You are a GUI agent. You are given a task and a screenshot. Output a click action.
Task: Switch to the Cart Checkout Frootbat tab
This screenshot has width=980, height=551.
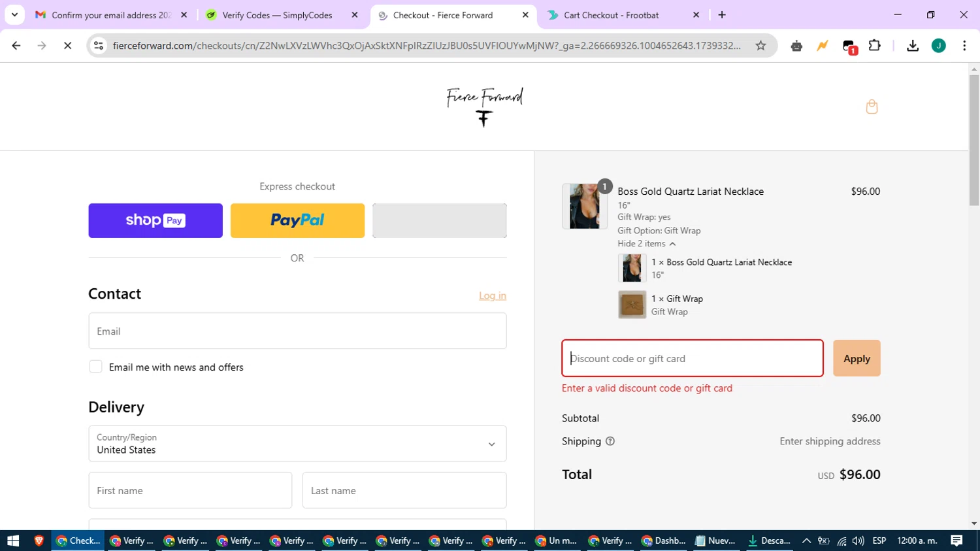[x=611, y=15]
